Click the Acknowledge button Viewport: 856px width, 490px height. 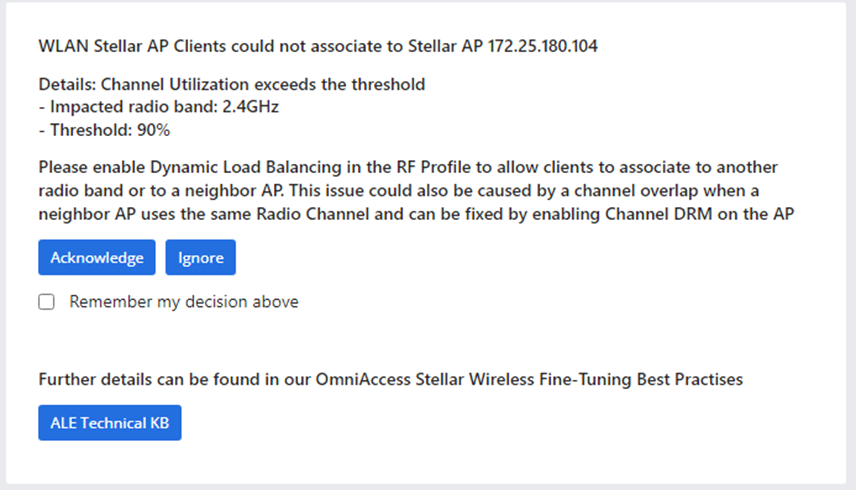tap(97, 258)
